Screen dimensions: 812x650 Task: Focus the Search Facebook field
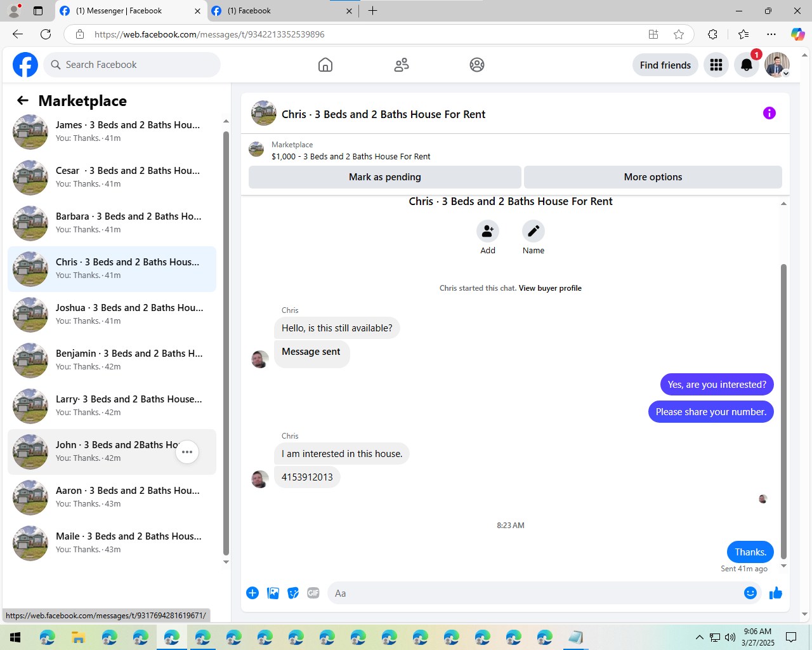click(x=132, y=65)
